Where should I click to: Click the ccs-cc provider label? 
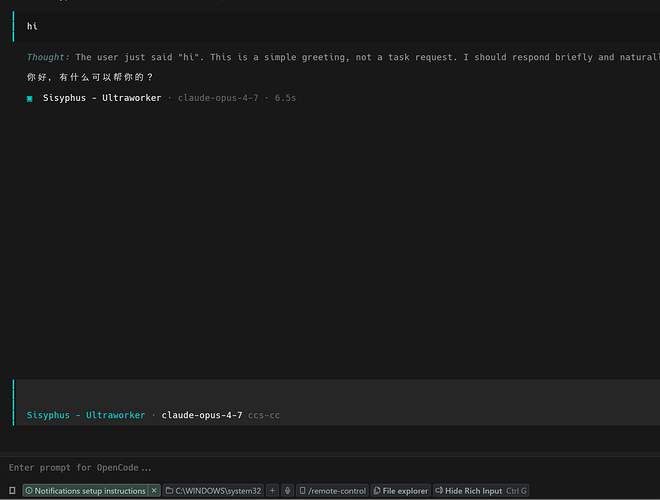(x=264, y=415)
